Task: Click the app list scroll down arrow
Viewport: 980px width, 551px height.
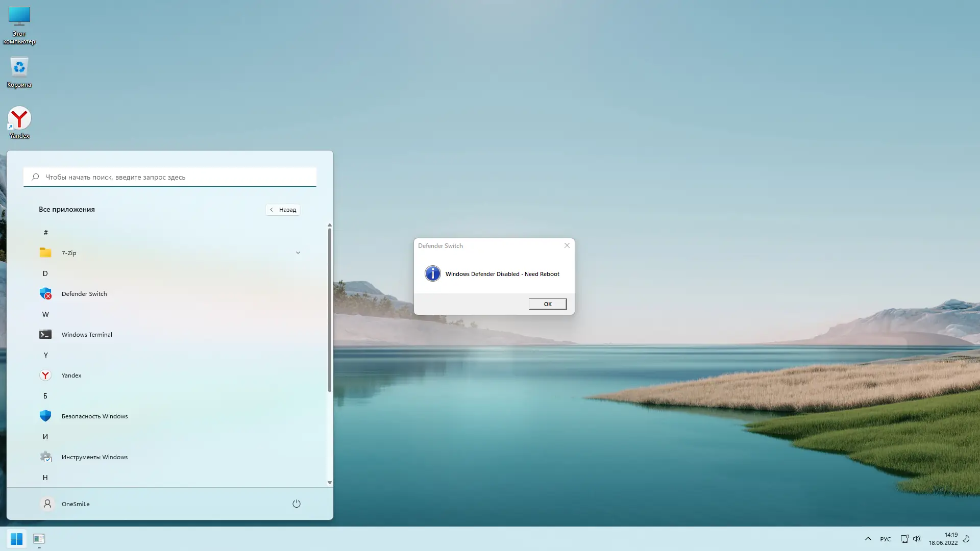Action: pos(330,483)
